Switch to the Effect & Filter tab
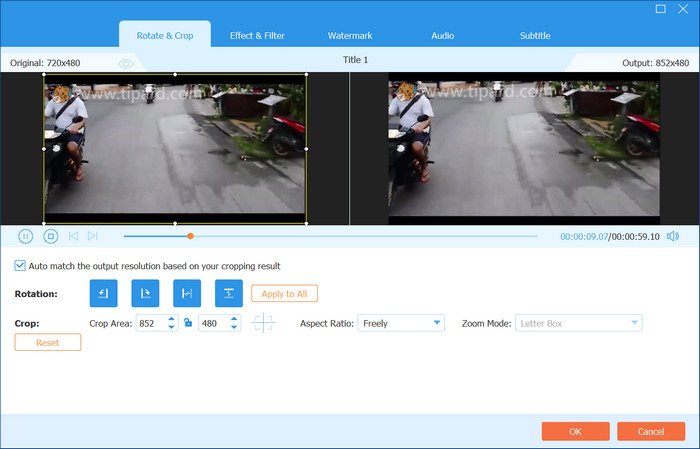 tap(257, 36)
